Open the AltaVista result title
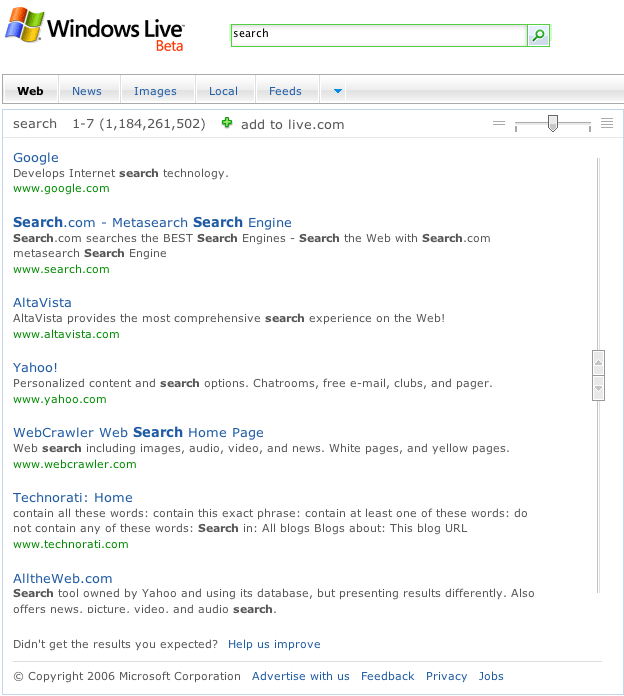The image size is (624, 696). coord(42,303)
